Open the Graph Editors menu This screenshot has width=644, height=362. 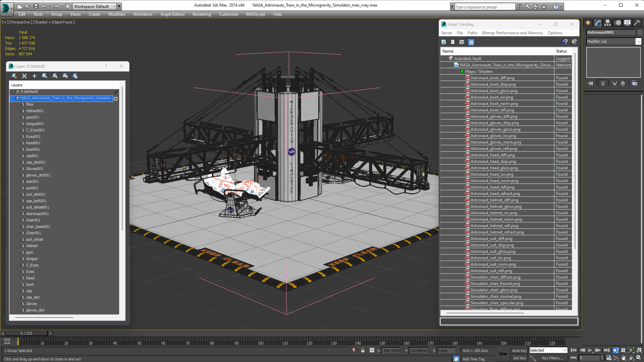point(172,14)
